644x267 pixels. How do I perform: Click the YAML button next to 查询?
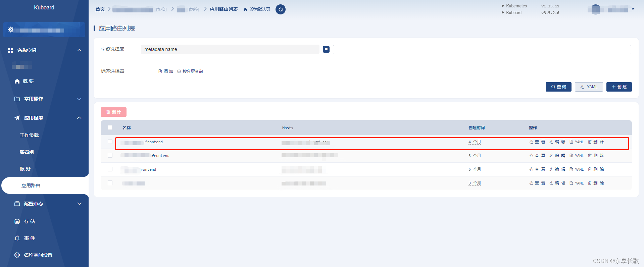click(x=589, y=87)
